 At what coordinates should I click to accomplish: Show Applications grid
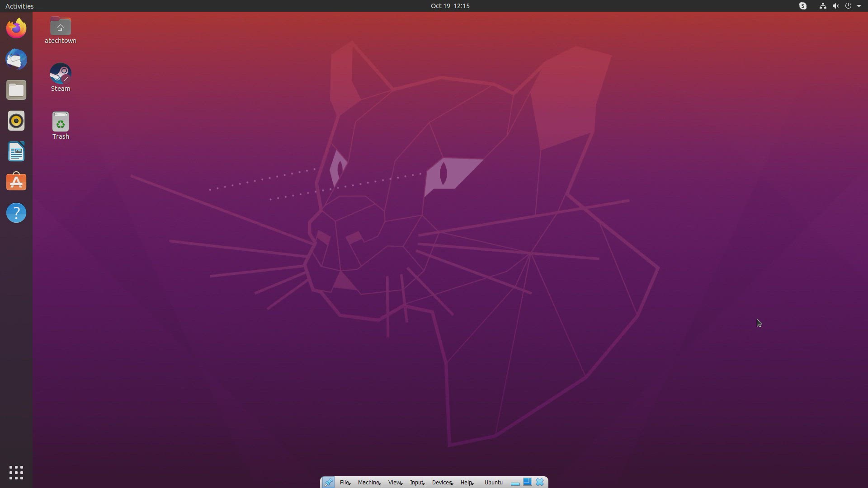(x=16, y=473)
